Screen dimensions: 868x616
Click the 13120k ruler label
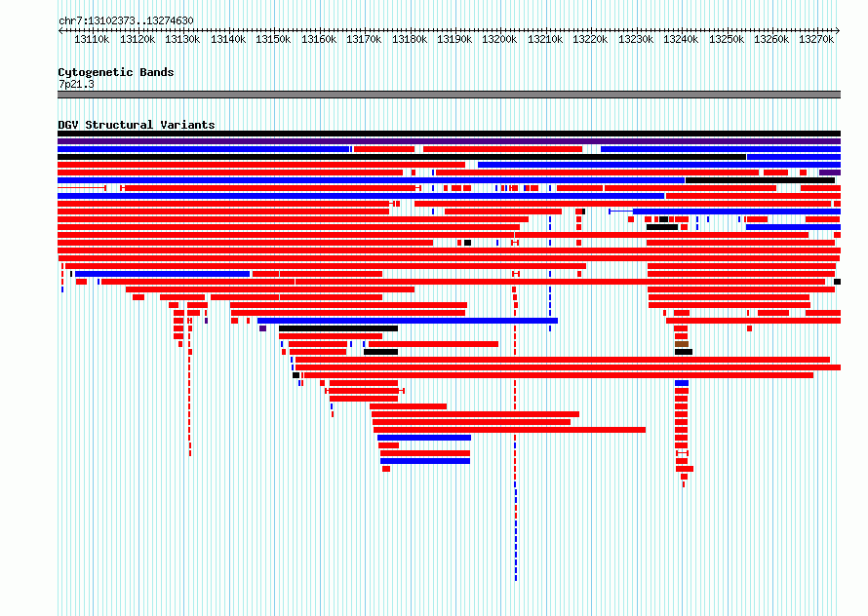(138, 39)
